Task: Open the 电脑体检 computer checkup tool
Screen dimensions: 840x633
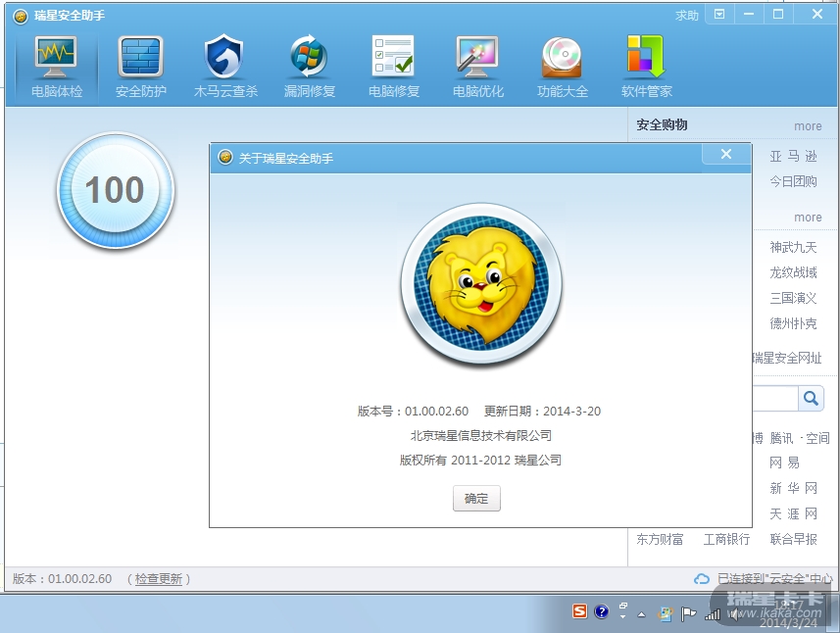Action: 56,68
